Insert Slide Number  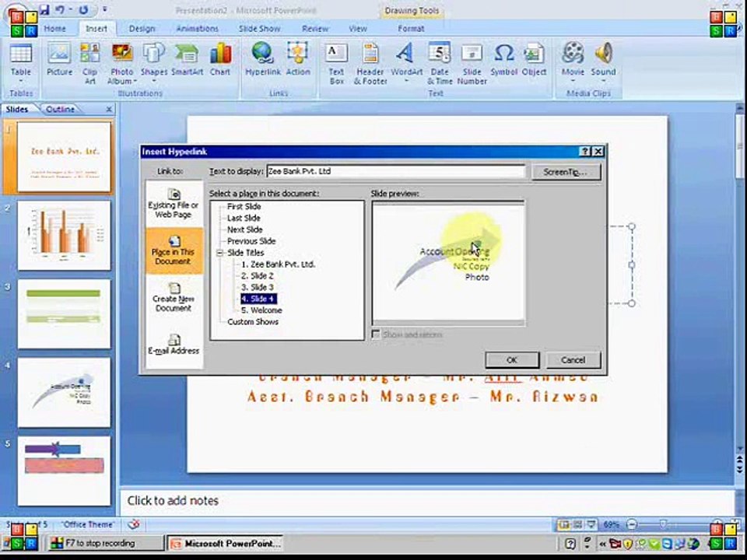[x=472, y=64]
